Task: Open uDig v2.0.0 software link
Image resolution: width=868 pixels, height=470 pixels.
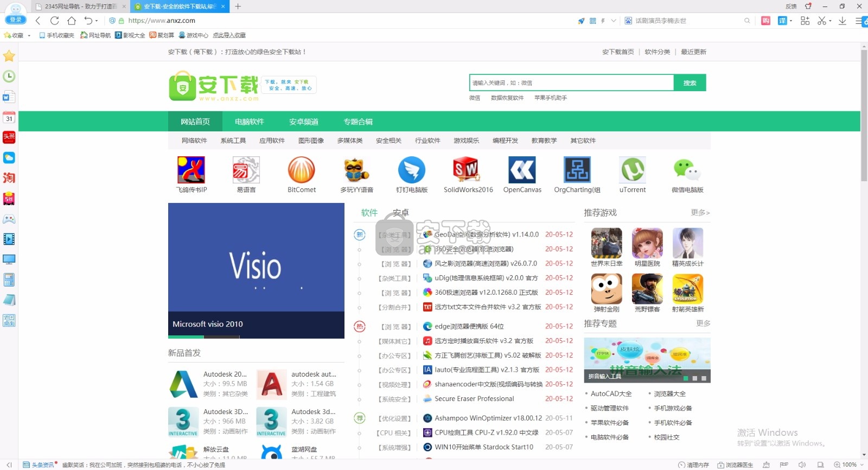Action: [x=486, y=278]
